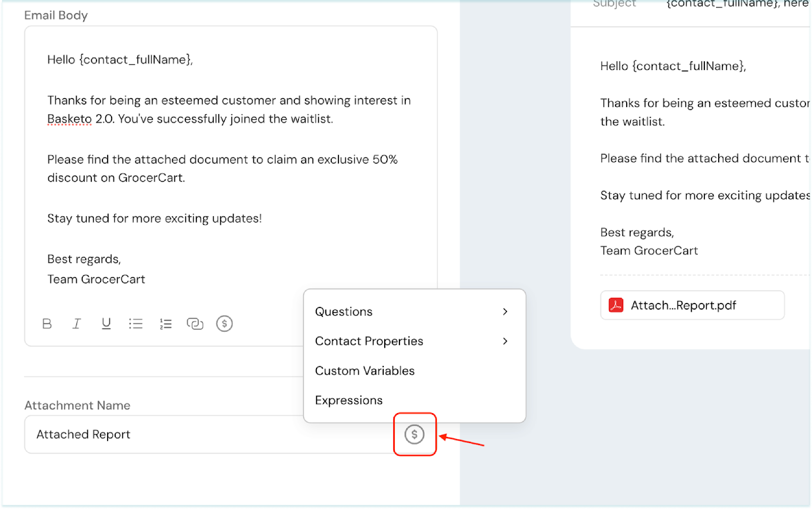The image size is (812, 509).
Task: Click the red PDF icon on attachment
Action: (x=616, y=305)
